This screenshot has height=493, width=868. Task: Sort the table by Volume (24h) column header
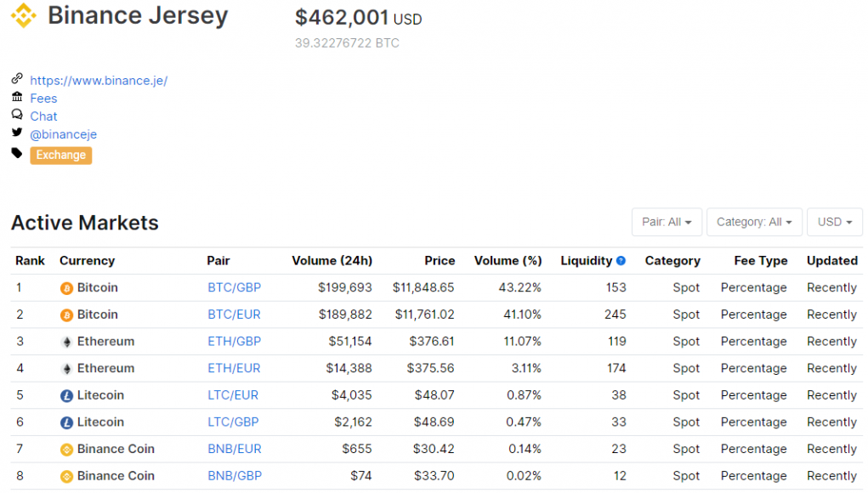tap(332, 261)
